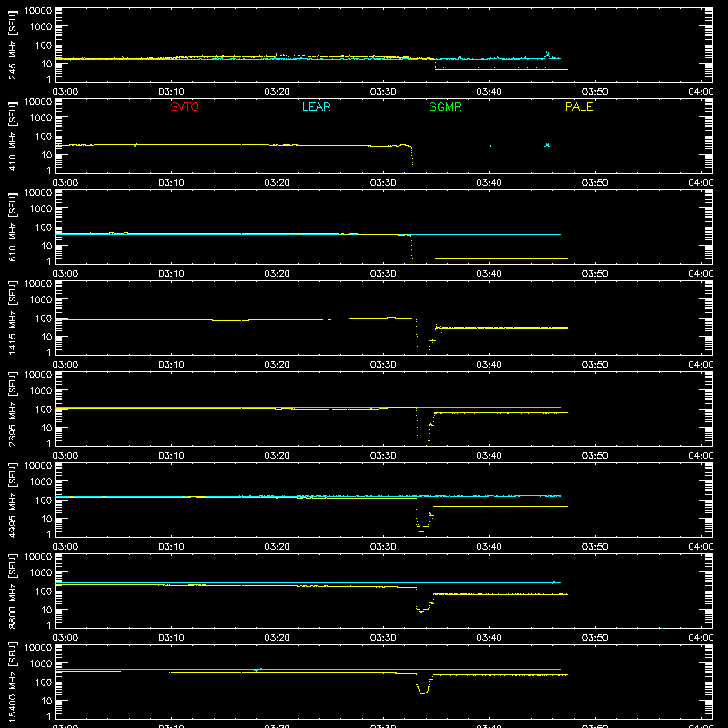
Task: Click 03:10 time label below 4995 MHz panel
Action: pyautogui.click(x=171, y=547)
